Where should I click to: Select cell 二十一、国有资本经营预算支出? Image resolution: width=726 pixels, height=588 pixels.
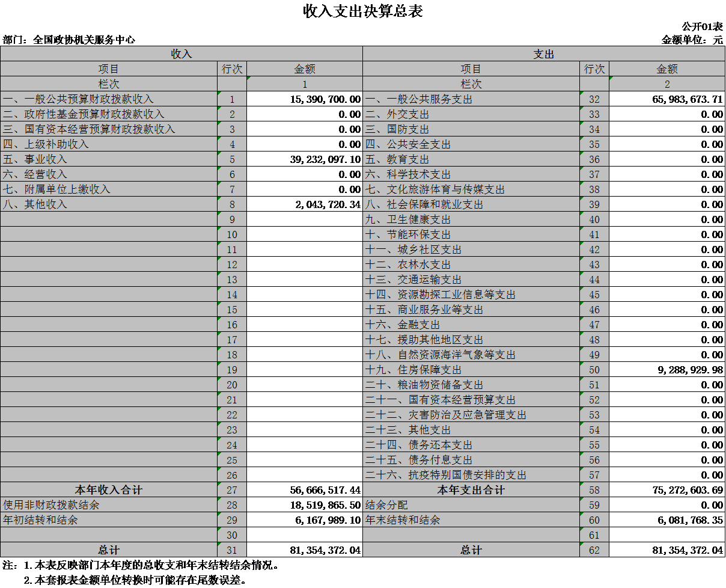click(471, 400)
